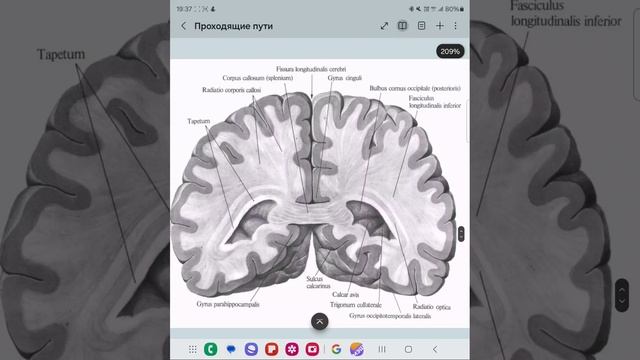Tap the round scroll-to-top chevron button
The height and width of the screenshot is (360, 640).
(320, 322)
